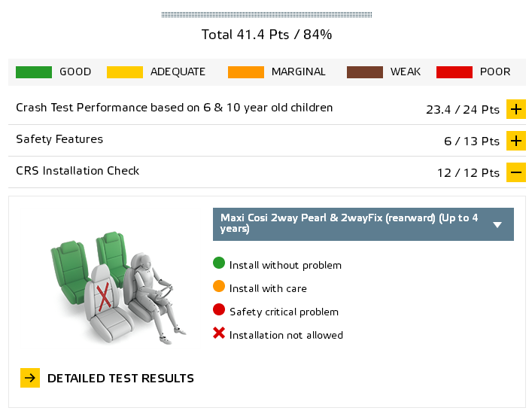Click the yellow arrow icon for detailed results

(x=30, y=378)
